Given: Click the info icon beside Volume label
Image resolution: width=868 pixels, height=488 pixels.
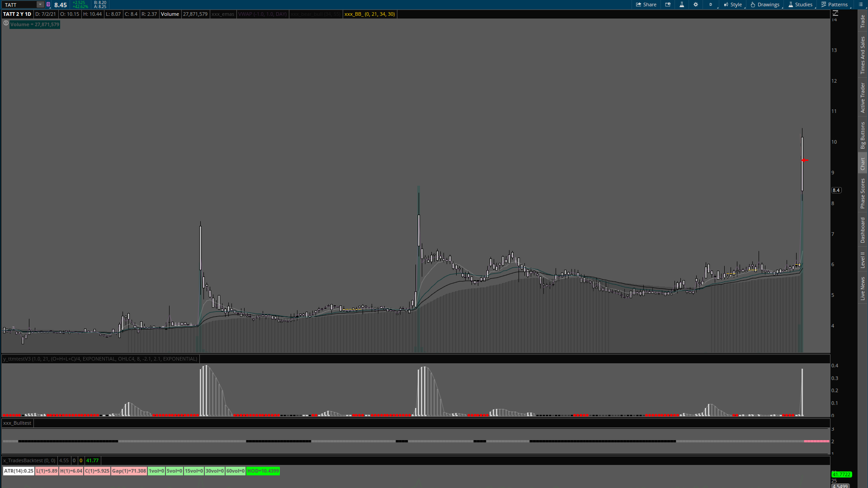Looking at the screenshot, I should coord(6,23).
